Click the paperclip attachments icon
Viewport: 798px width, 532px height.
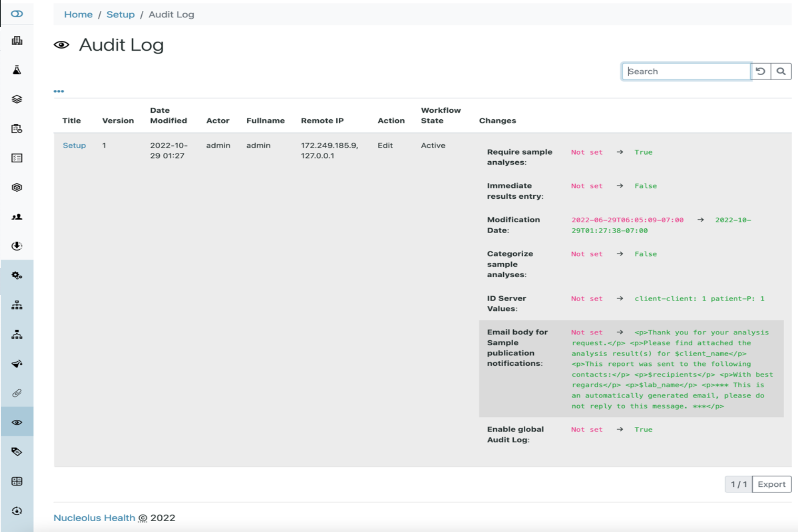(x=17, y=393)
